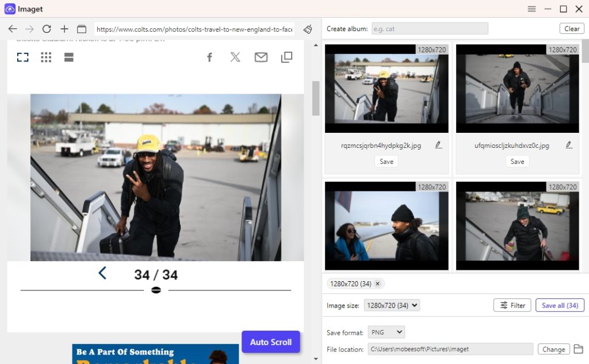The width and height of the screenshot is (589, 364).
Task: Open a new browser tab with the plus icon
Action: click(64, 29)
